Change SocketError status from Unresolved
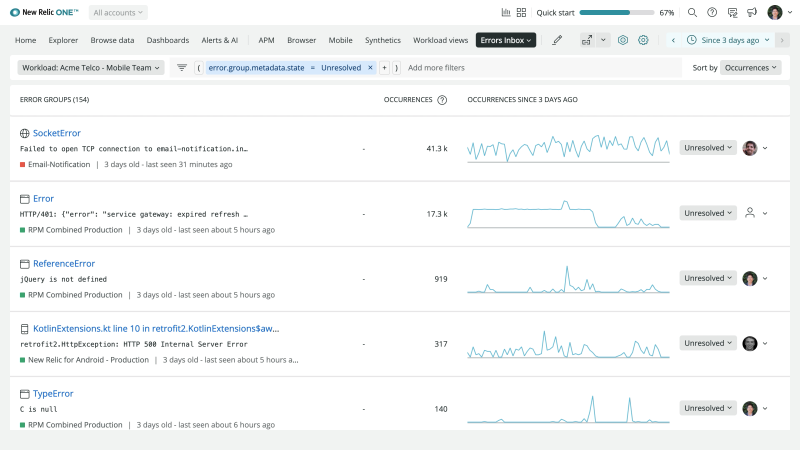 tap(708, 147)
